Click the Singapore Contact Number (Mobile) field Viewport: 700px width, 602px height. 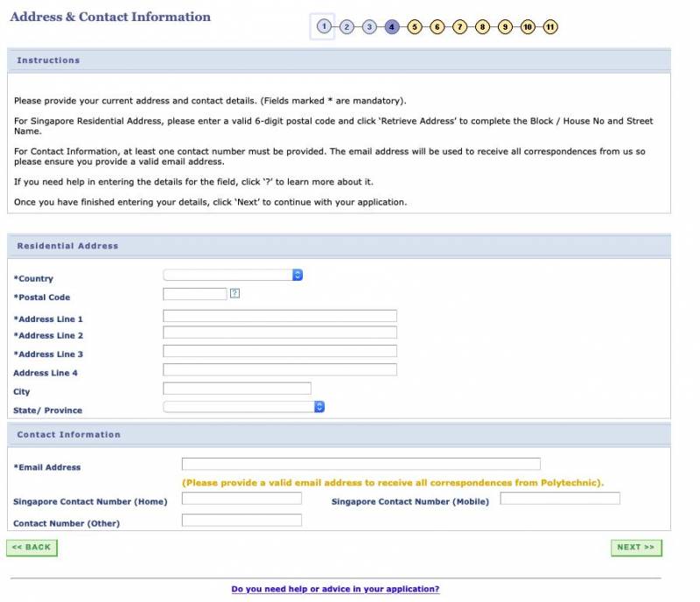tap(560, 499)
